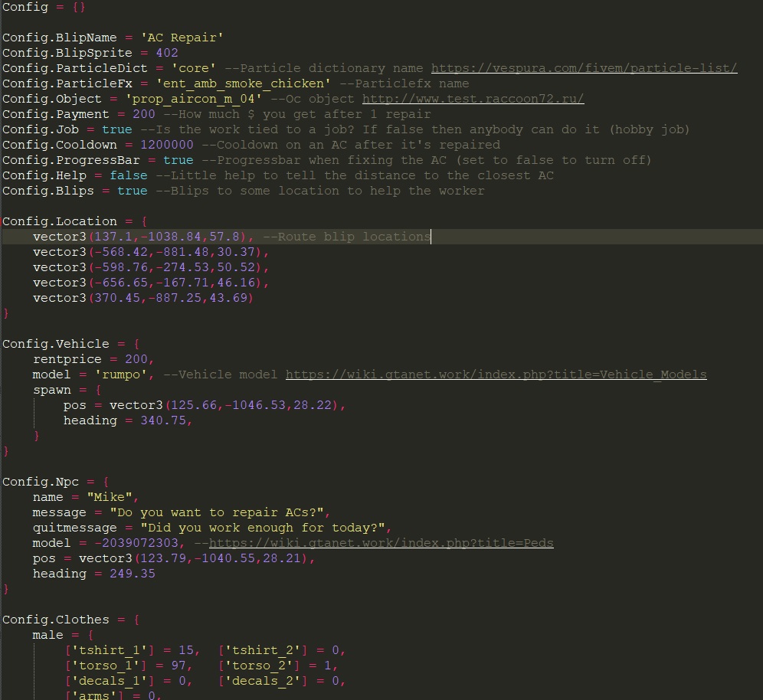Click the --Particlefx name comment

[x=404, y=83]
